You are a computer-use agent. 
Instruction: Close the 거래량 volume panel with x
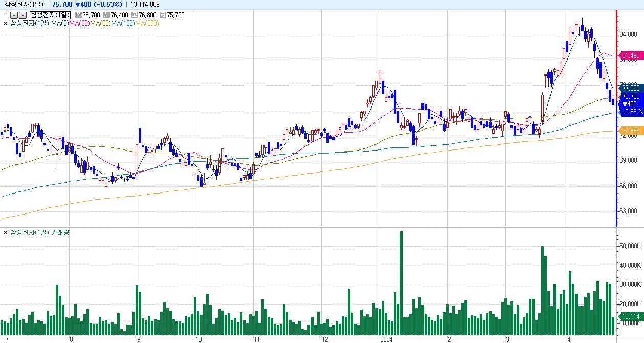tap(5, 233)
